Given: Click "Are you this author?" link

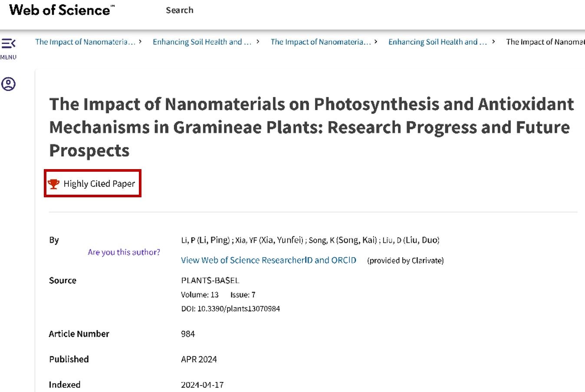Looking at the screenshot, I should [x=124, y=252].
